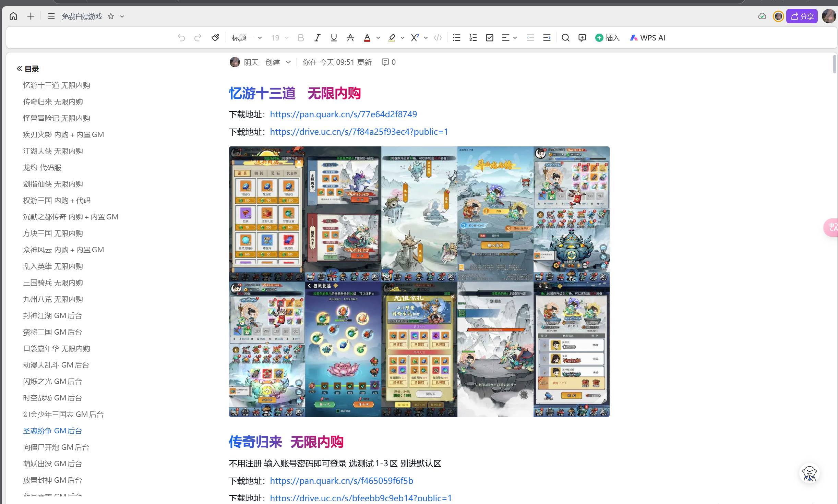This screenshot has width=838, height=504.
Task: Expand highlight color options arrow
Action: 403,38
